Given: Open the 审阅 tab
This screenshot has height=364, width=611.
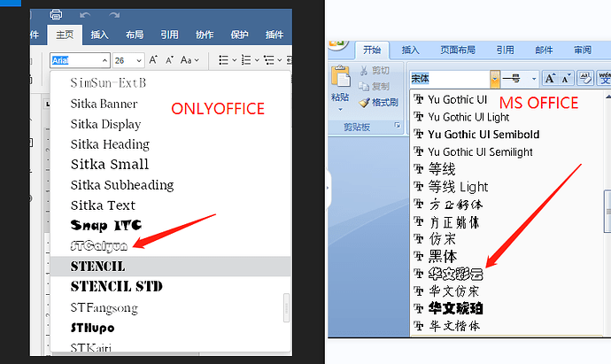Looking at the screenshot, I should click(583, 50).
